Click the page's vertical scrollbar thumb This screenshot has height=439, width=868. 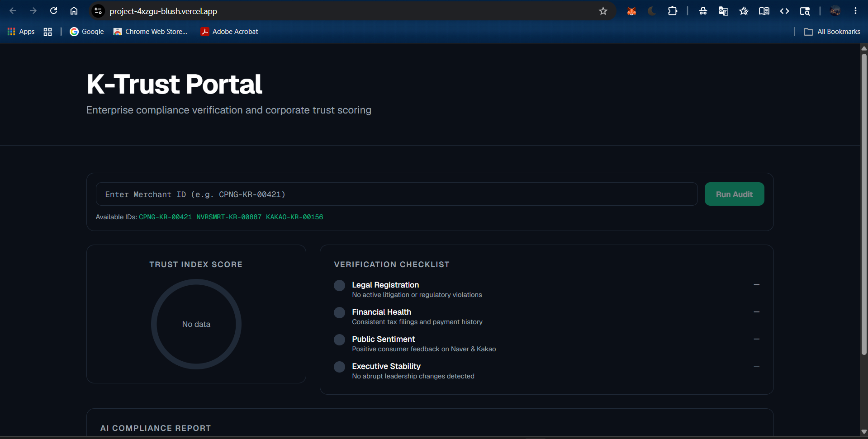pyautogui.click(x=864, y=203)
